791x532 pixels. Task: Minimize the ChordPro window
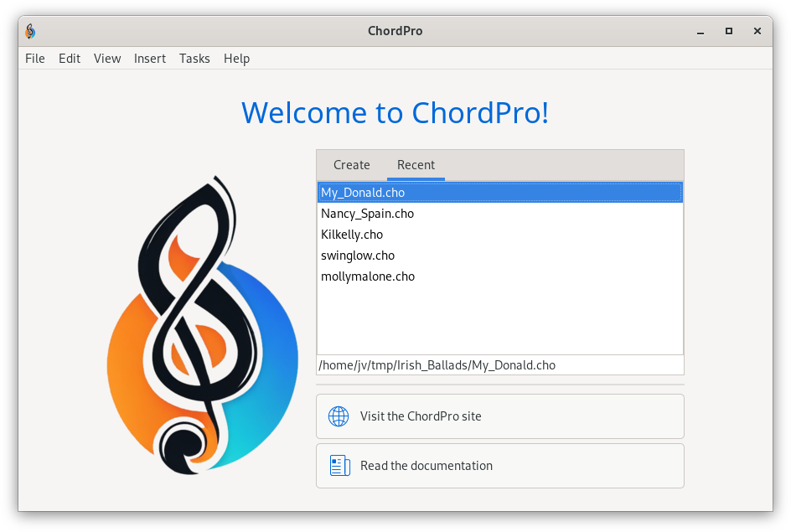click(701, 31)
